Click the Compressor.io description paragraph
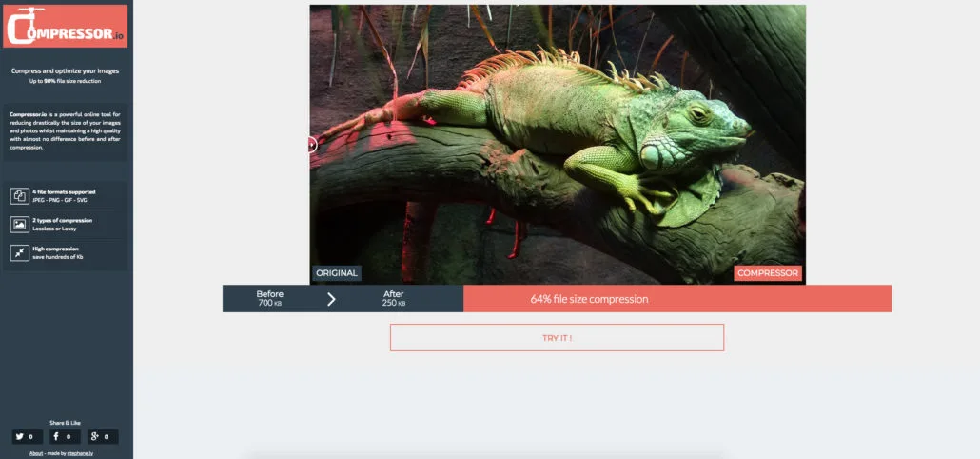980x459 pixels. coord(65,130)
